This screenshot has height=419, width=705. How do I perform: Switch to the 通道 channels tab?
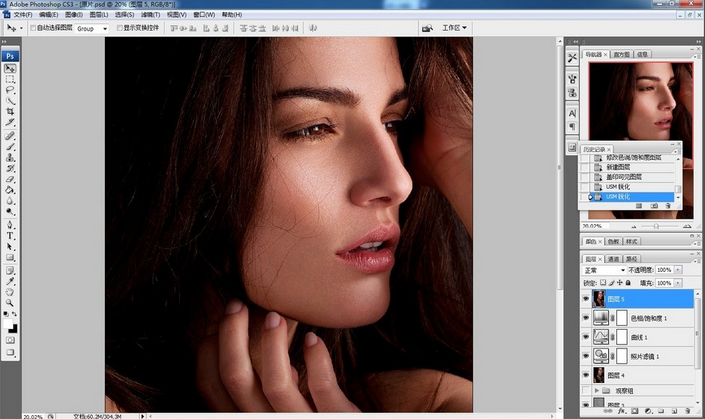pyautogui.click(x=613, y=259)
